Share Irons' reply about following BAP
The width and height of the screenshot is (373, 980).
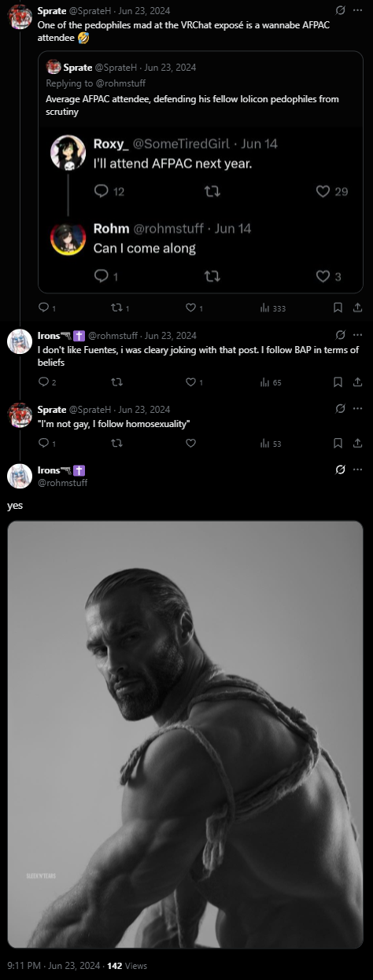tap(358, 382)
